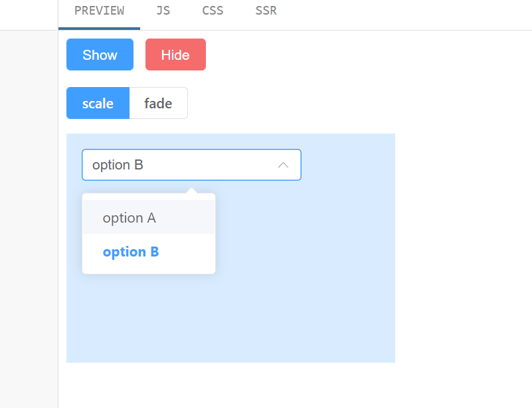Screen dimensions: 532x408
Task: Open the JS tab
Action: [163, 11]
